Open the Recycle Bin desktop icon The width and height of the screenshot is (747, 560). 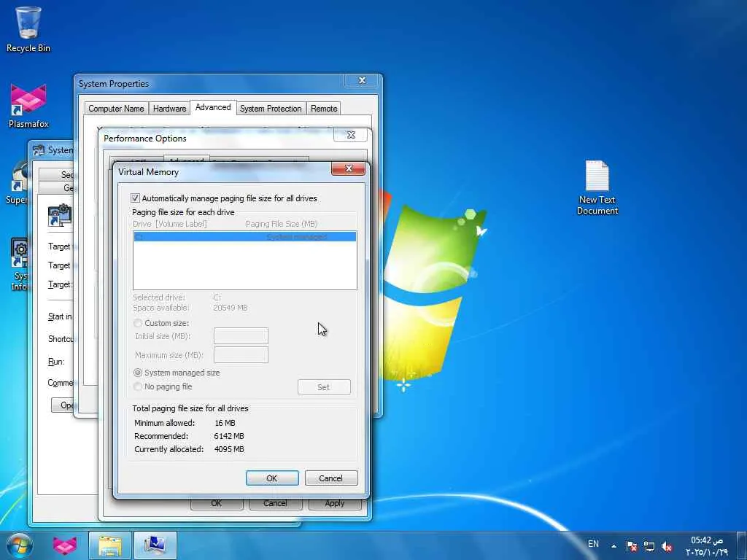(28, 29)
